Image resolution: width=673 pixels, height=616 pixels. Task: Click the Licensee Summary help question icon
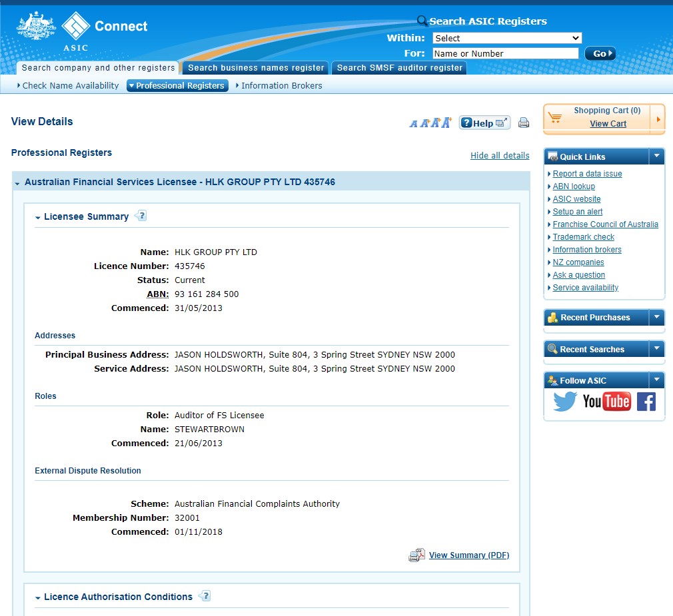point(141,216)
